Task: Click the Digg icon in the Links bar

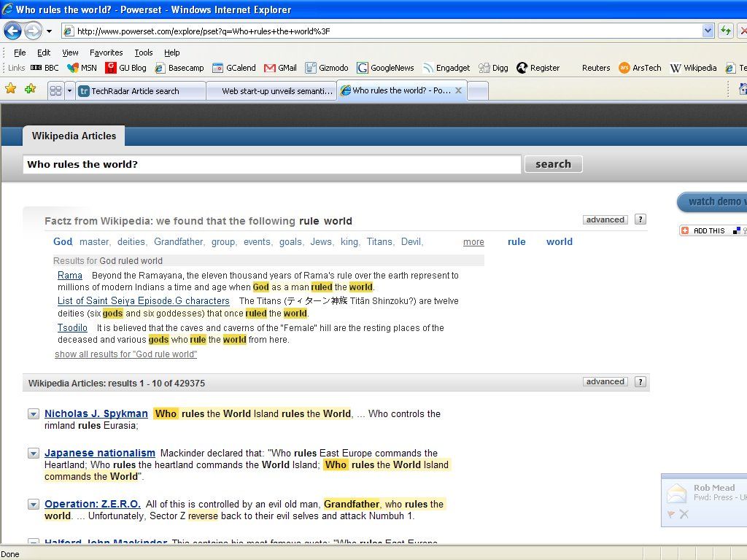Action: (483, 67)
